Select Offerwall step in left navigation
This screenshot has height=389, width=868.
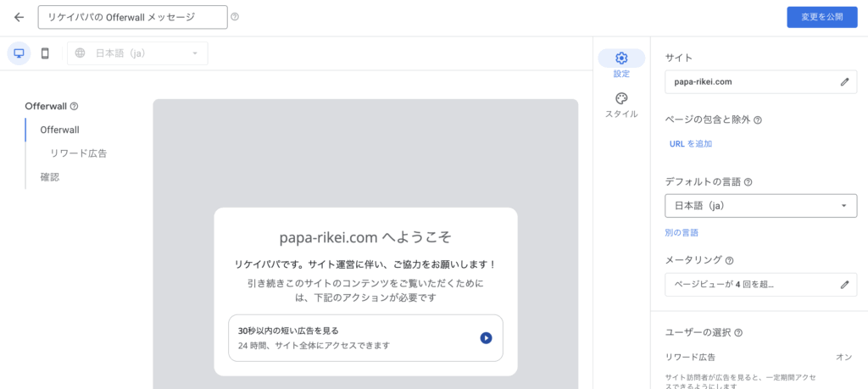click(60, 130)
